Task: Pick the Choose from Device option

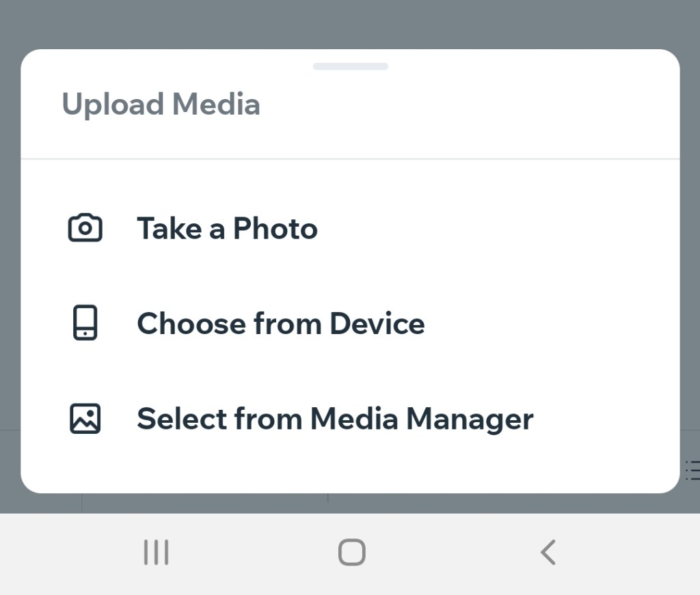Action: 280,323
